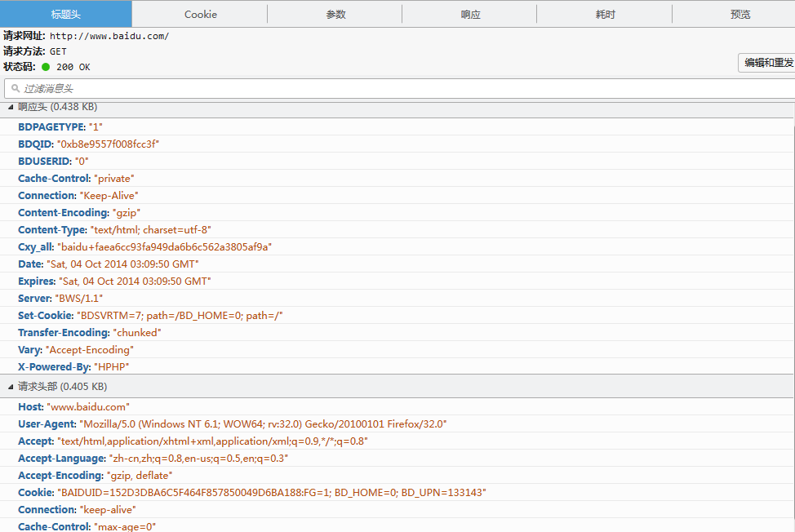Click the 请求头部 (0.405 KB) section header
The height and width of the screenshot is (532, 795).
(397, 387)
